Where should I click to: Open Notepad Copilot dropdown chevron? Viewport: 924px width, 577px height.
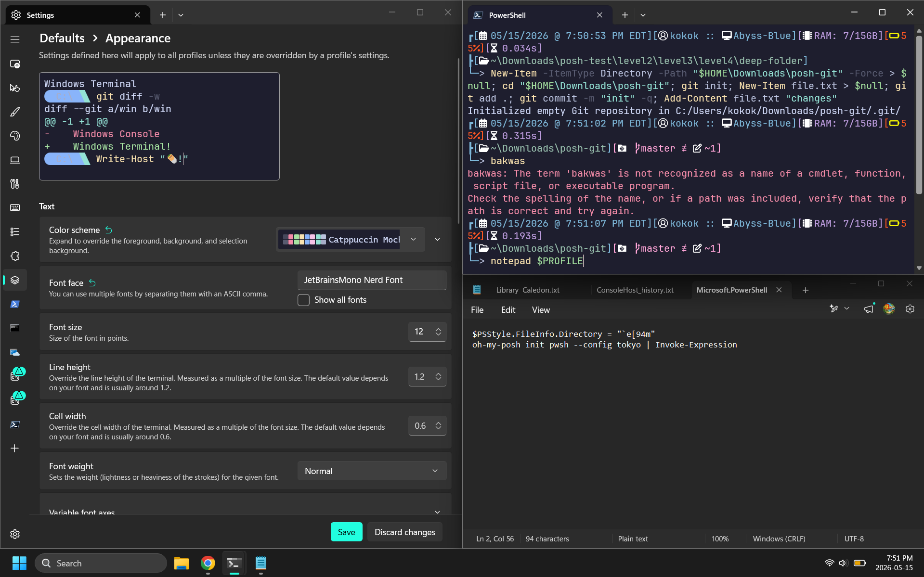pos(847,309)
